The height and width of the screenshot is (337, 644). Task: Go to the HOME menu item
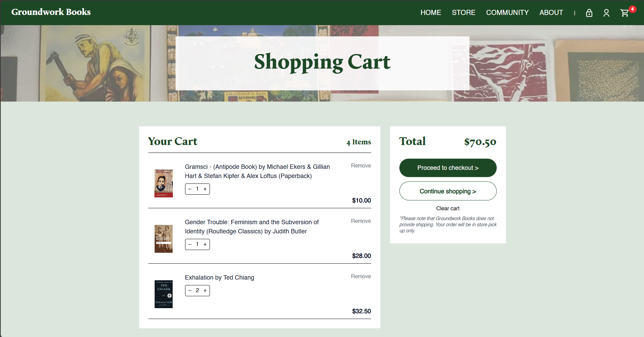coord(431,13)
